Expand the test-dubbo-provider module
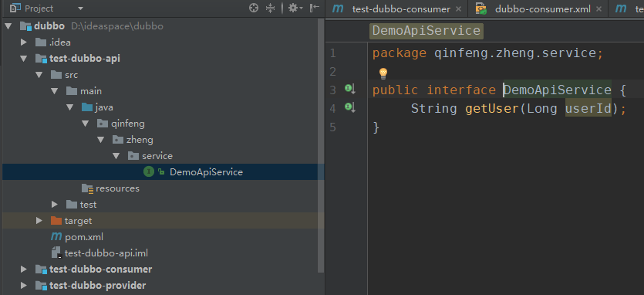Viewport: 644px width, 295px height. [24, 286]
